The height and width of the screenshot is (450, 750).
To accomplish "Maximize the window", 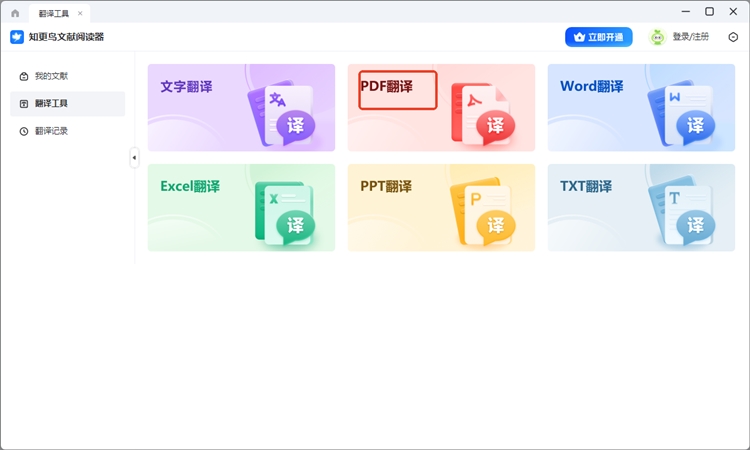I will click(710, 11).
